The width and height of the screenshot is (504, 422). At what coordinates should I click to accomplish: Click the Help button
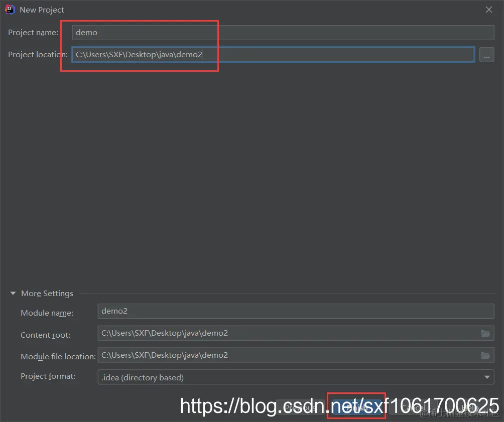coord(469,407)
